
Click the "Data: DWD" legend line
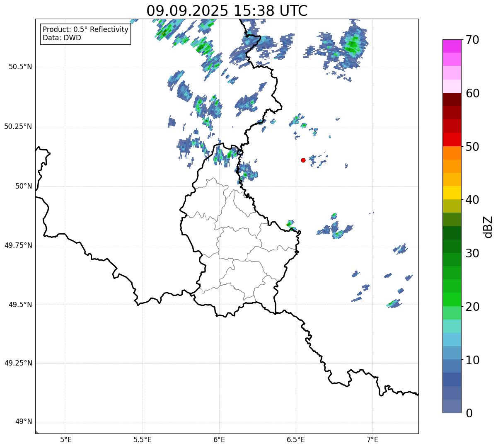pos(62,38)
